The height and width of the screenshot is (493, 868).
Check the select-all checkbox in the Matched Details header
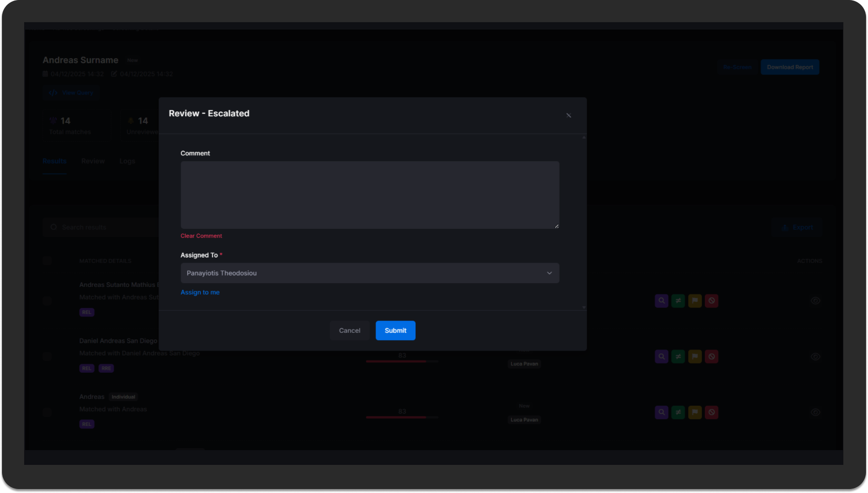point(47,260)
